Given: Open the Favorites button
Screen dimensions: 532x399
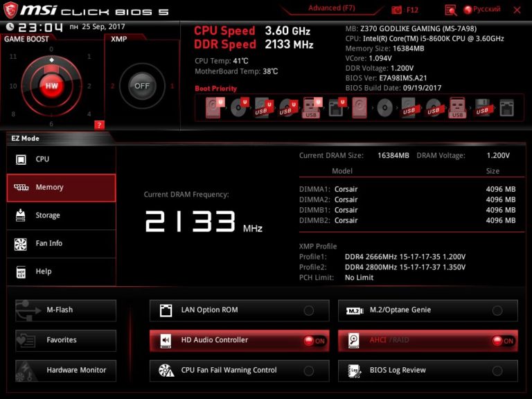Looking at the screenshot, I should 66,340.
